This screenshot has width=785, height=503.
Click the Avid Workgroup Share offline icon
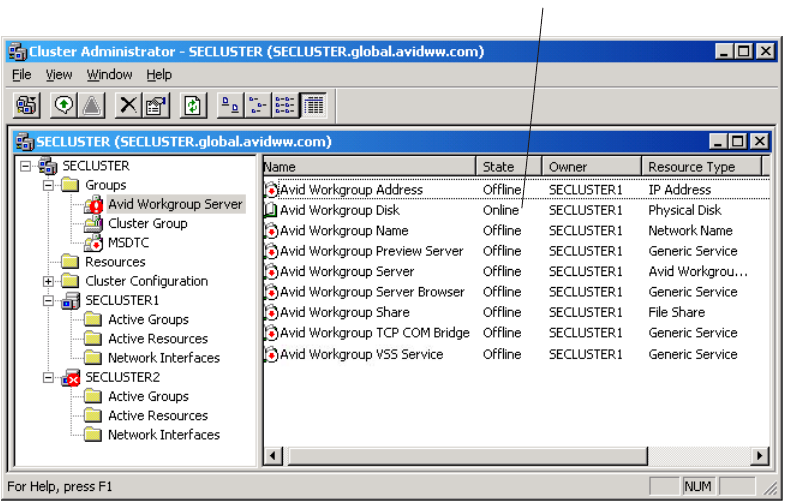click(271, 313)
